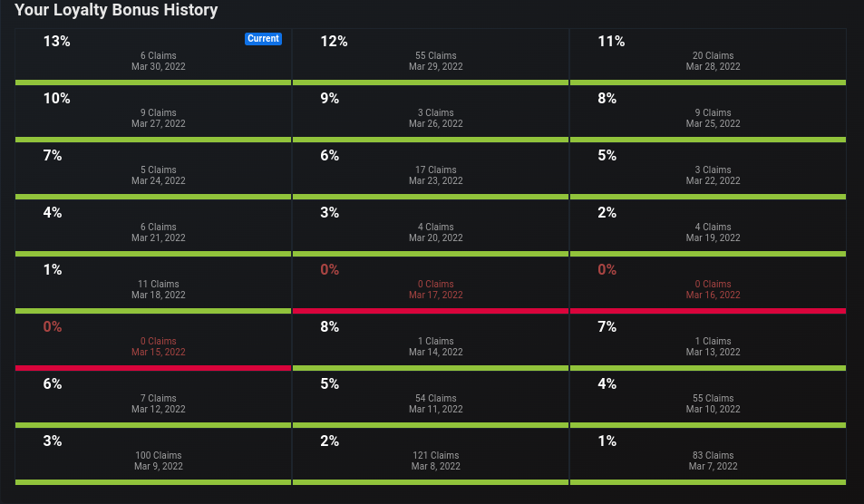Click the red 0% card for Mar 15, 2022

pos(153,343)
